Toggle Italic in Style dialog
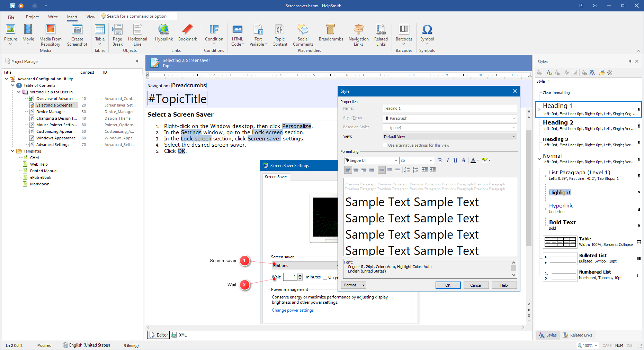644x350 pixels. click(448, 160)
